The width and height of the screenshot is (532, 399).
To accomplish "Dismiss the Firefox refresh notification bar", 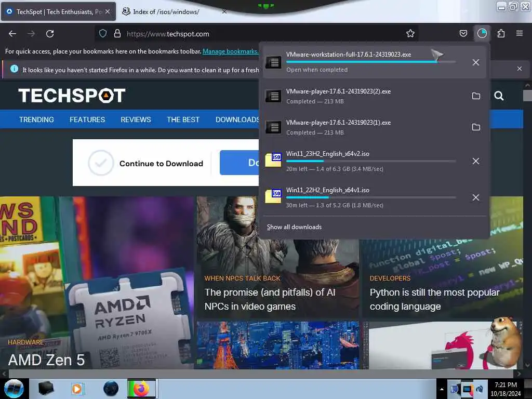I will click(519, 69).
